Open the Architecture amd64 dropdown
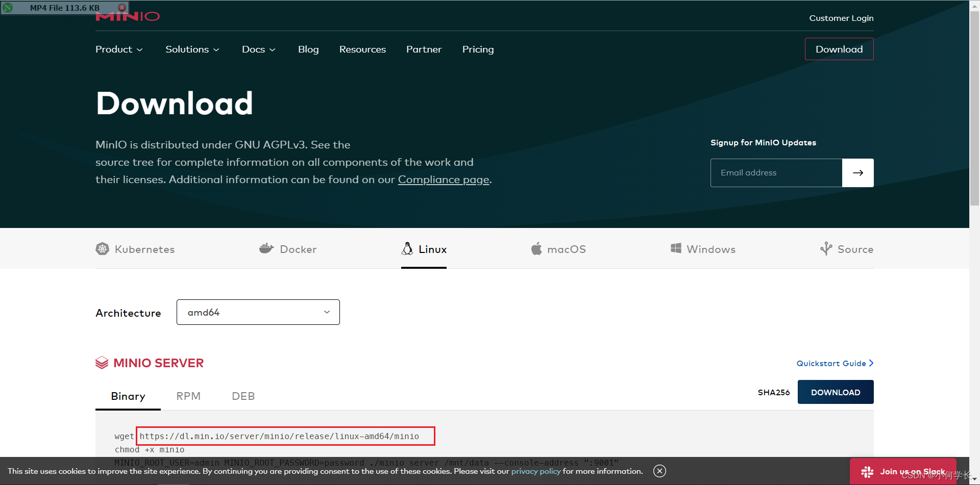 click(258, 312)
